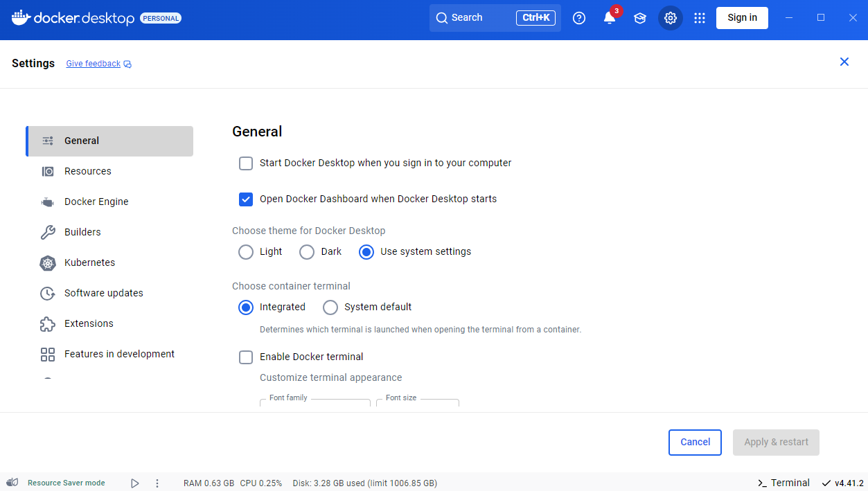Click the Give feedback link
Image resolution: width=868 pixels, height=491 pixels.
coord(94,64)
